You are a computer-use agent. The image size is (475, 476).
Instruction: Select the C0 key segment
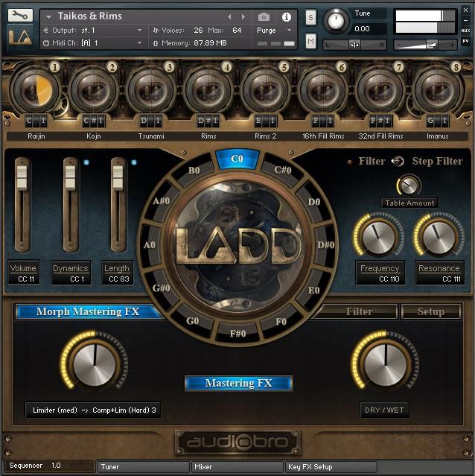tap(238, 159)
